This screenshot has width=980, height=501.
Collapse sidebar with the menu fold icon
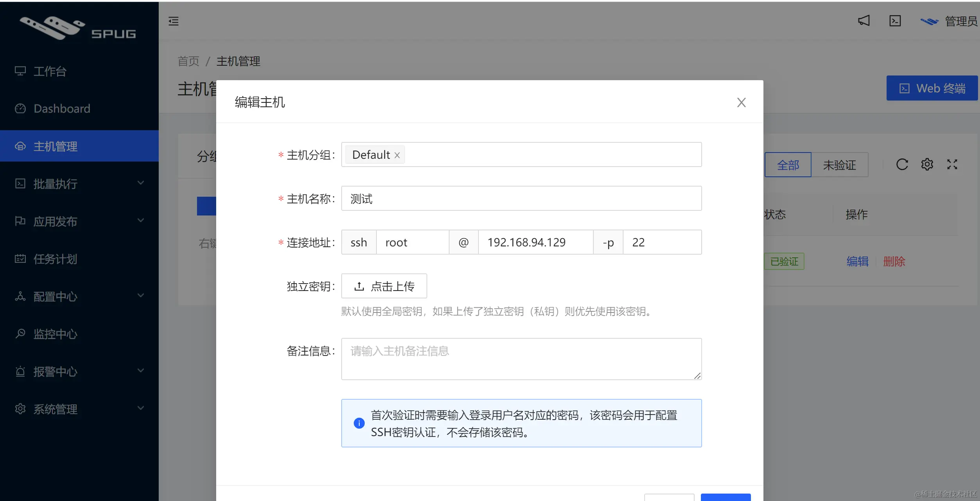pos(174,21)
